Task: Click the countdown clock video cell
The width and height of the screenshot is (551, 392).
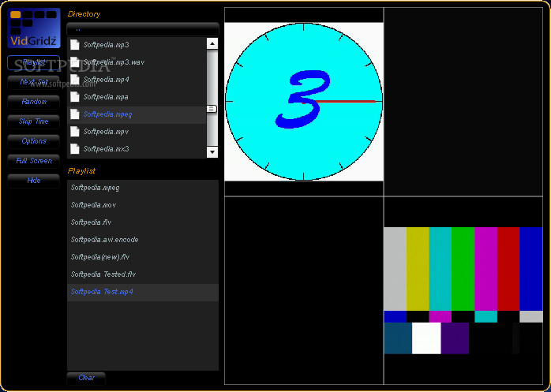Action: (304, 102)
